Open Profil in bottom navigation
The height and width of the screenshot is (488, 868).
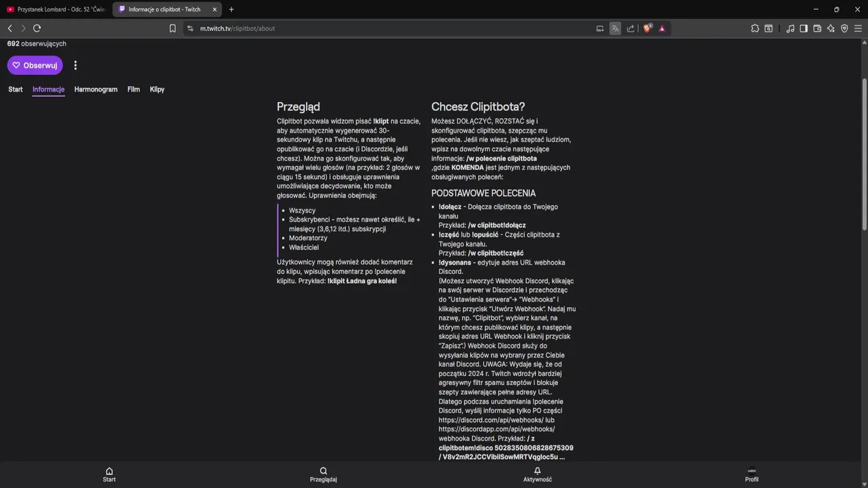(751, 474)
